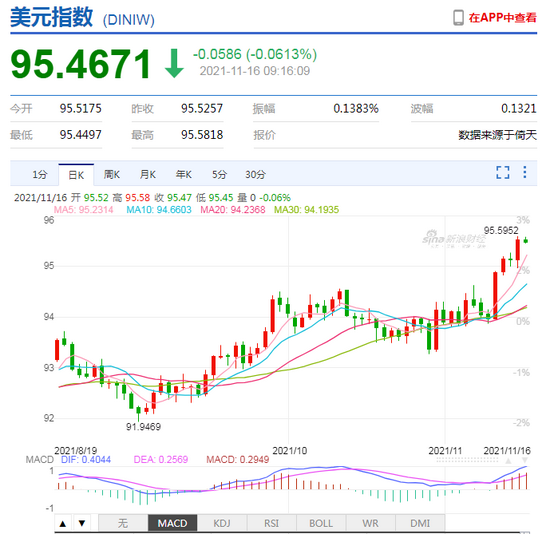Switch to the 周K chart tab
Image resolution: width=550 pixels, height=534 pixels.
pos(112,174)
